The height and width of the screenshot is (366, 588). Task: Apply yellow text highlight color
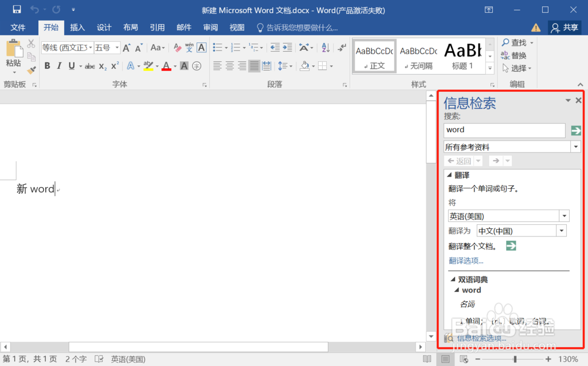click(149, 66)
